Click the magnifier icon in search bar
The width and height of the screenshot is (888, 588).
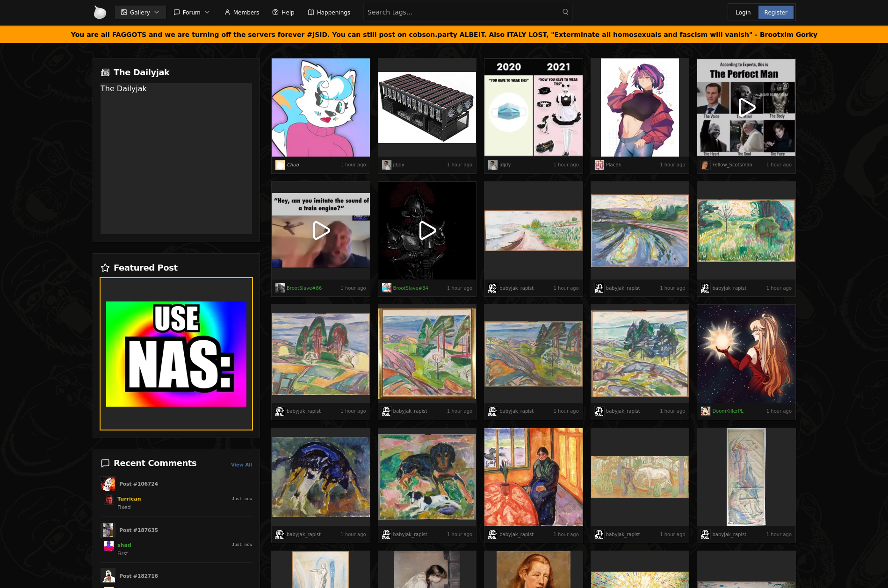click(x=565, y=12)
